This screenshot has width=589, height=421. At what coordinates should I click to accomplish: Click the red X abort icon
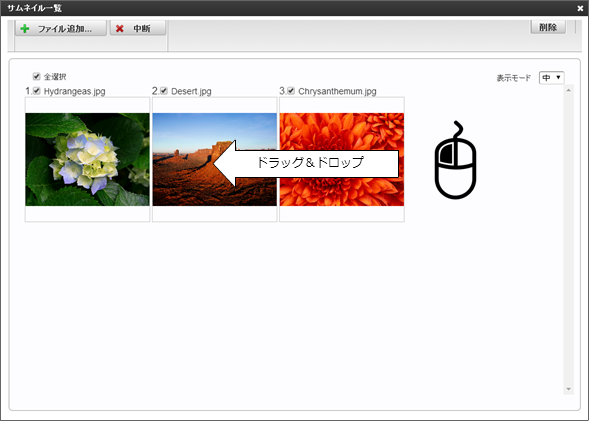pos(120,29)
